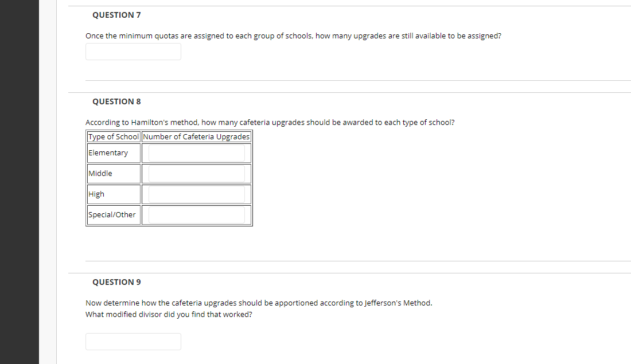631x364 pixels.
Task: Click the Question 7 prompt about minimum quotas
Action: tap(293, 36)
